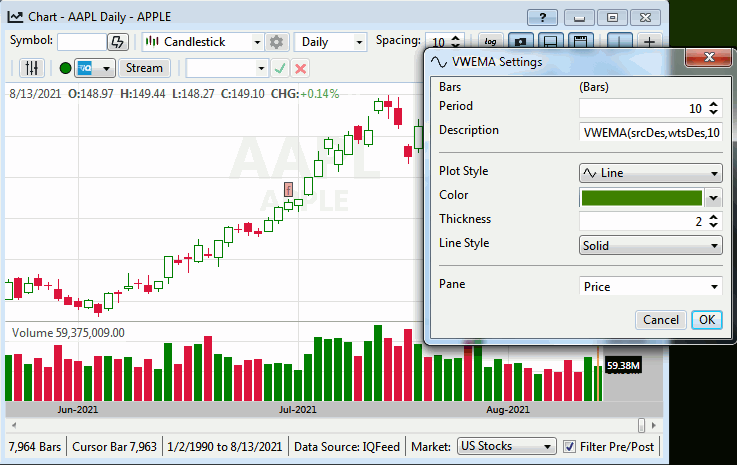Viewport: 737px width, 465px height.
Task: Open the Pane Price dropdown
Action: click(651, 287)
